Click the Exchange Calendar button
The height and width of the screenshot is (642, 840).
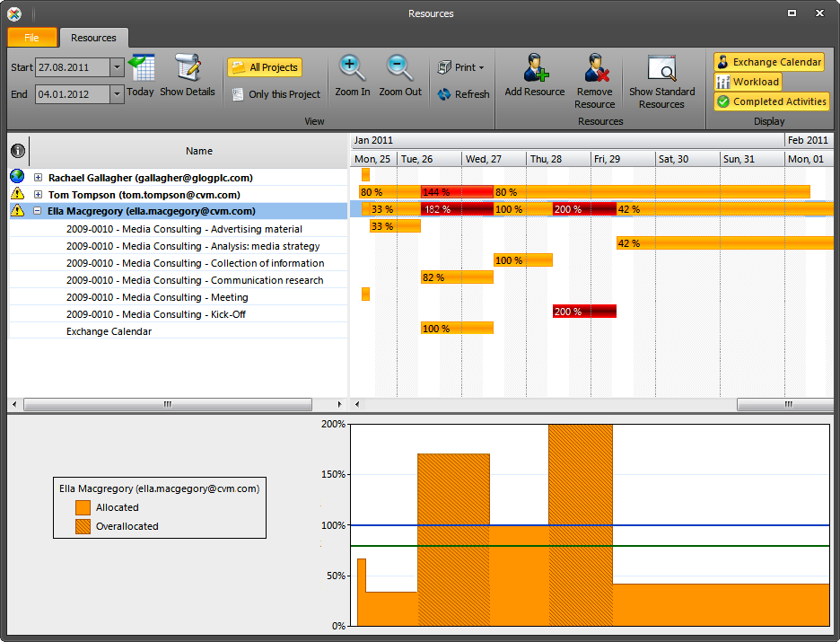pyautogui.click(x=769, y=62)
